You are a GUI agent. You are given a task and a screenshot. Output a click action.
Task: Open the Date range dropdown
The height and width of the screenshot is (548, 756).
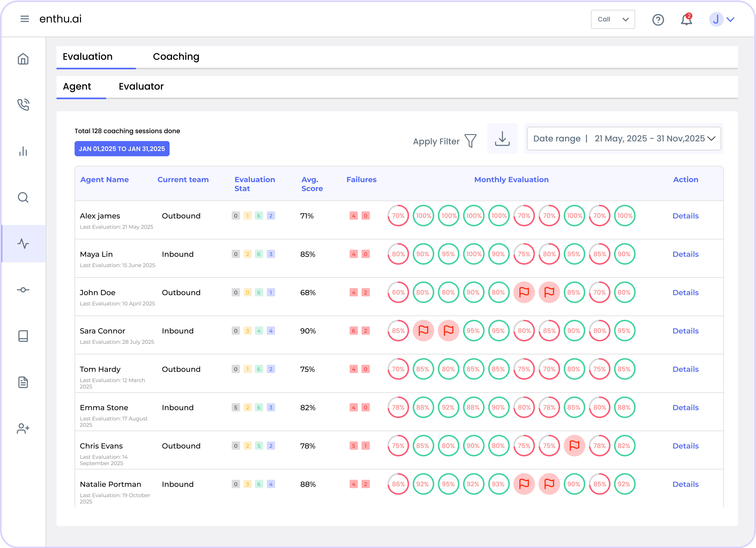click(624, 139)
